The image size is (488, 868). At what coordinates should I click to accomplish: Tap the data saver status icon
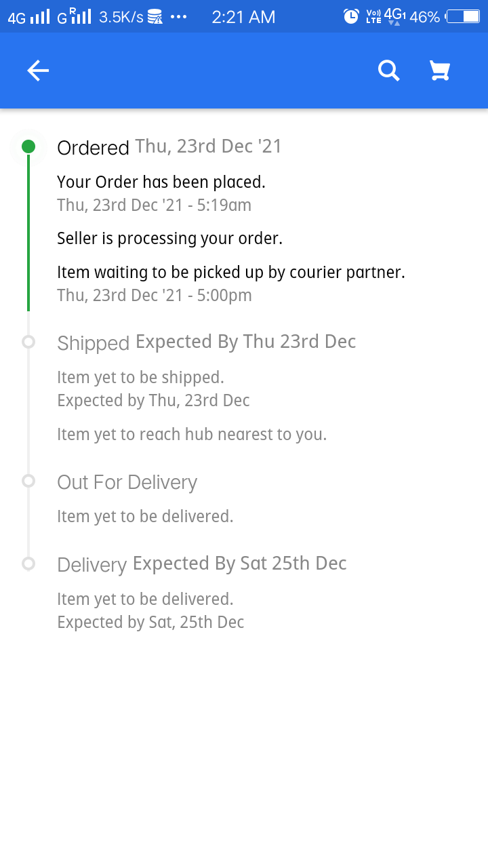[155, 17]
